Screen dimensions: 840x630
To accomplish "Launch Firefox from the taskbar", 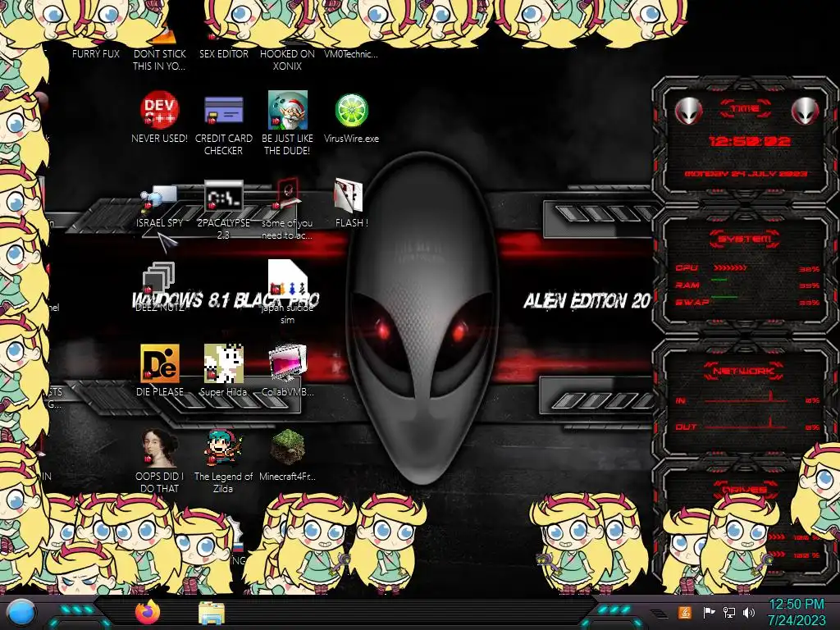I will pos(148,613).
